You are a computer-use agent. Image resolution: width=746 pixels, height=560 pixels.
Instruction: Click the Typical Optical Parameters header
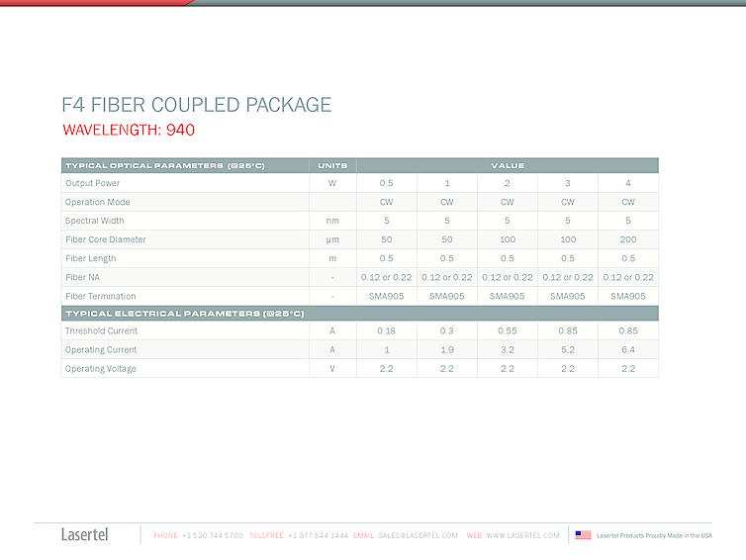164,165
